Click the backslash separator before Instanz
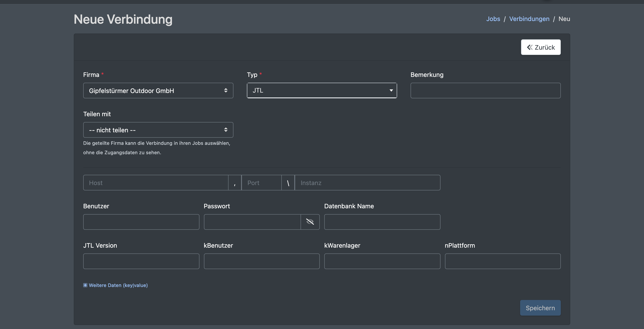644x329 pixels. 288,183
